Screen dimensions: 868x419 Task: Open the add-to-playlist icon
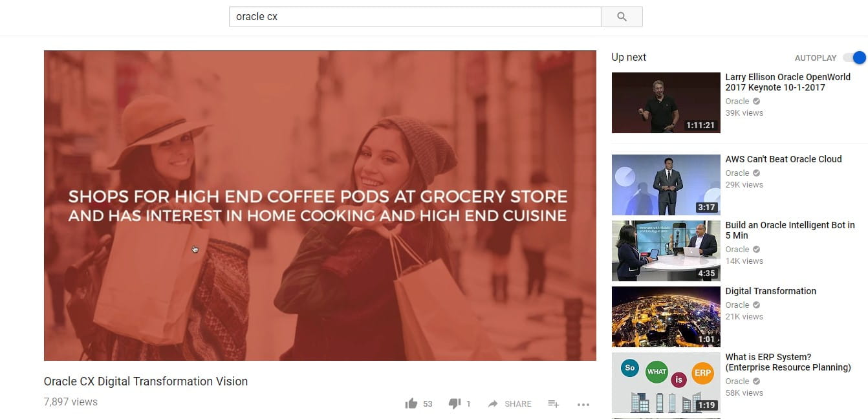[x=554, y=403]
